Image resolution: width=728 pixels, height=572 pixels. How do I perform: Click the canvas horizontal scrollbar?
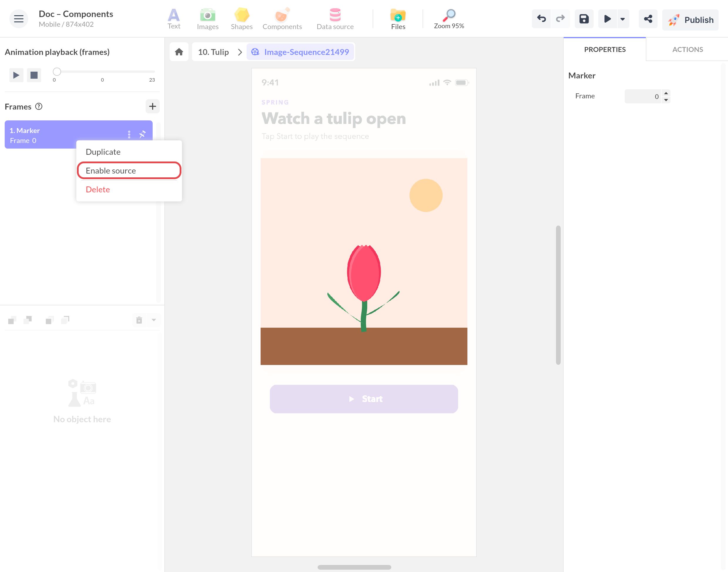[354, 567]
